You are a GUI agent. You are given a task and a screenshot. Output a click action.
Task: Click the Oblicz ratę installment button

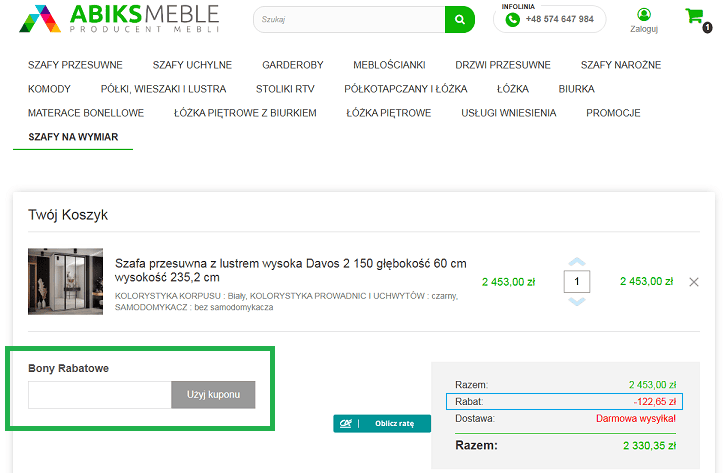click(381, 423)
